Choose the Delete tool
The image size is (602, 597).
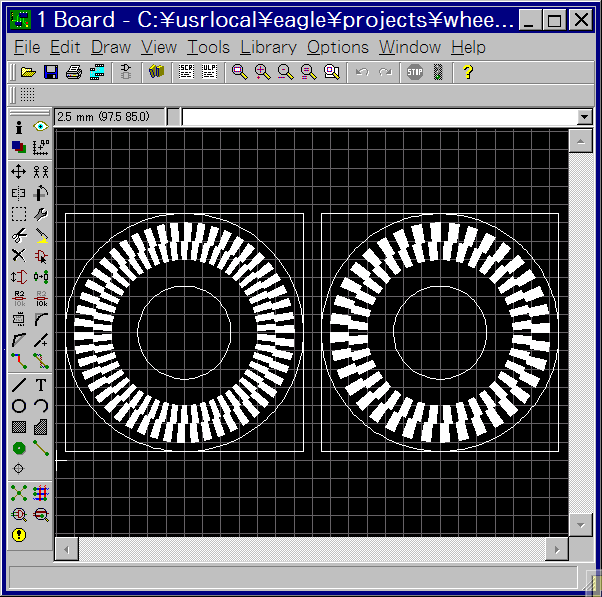click(x=18, y=256)
